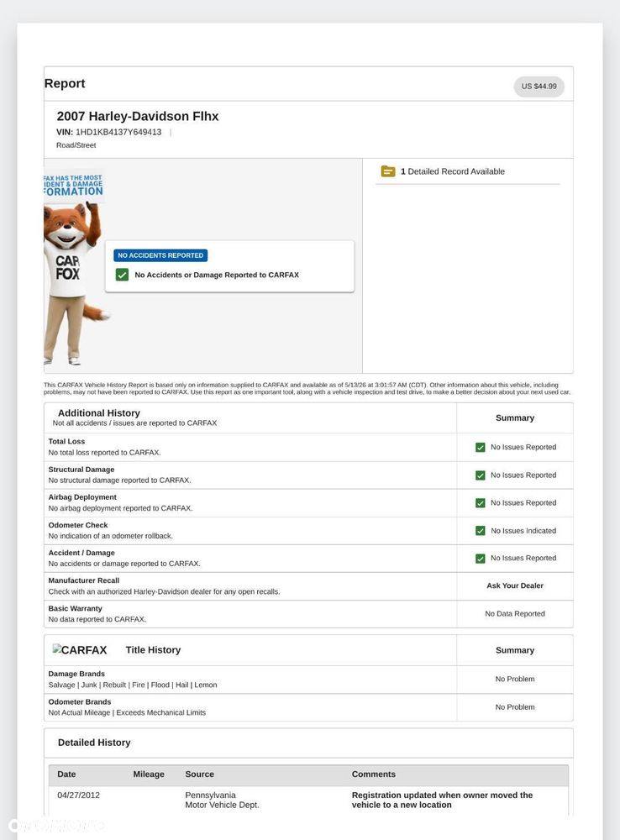Click the Structural Damage row title
Viewport: 620px width, 840px height.
(81, 470)
